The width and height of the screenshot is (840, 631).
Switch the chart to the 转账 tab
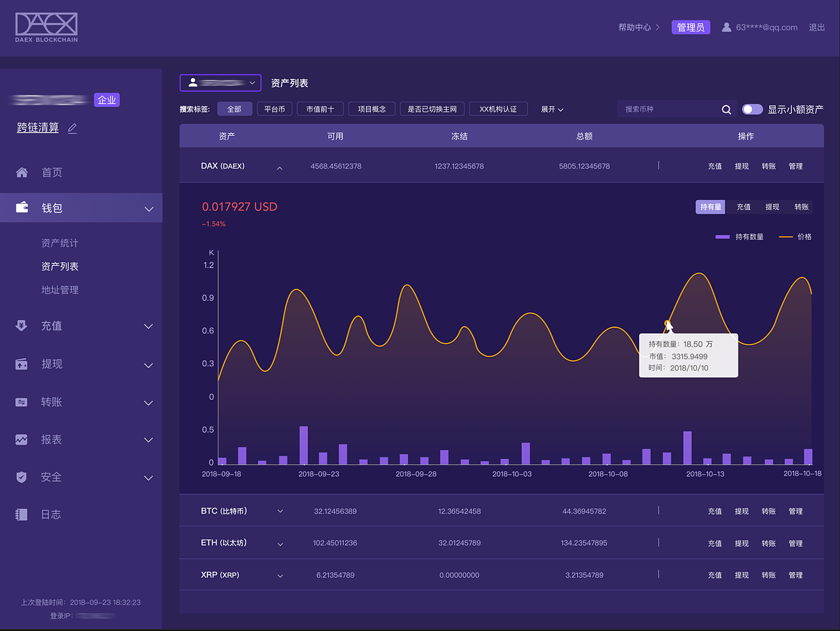coord(801,207)
